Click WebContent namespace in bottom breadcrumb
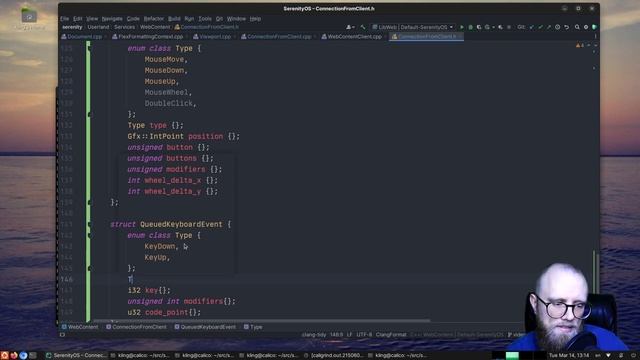This screenshot has height=360, width=640. point(80,327)
